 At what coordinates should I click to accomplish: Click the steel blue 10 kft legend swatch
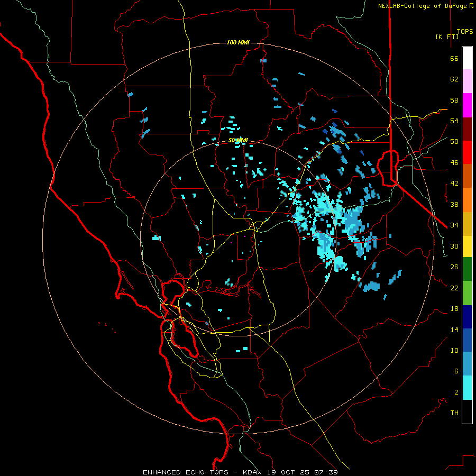tap(467, 364)
